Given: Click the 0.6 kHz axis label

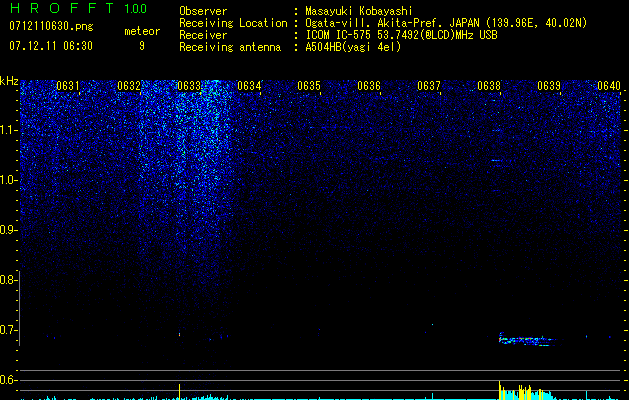Looking at the screenshot, I should click(7, 380).
